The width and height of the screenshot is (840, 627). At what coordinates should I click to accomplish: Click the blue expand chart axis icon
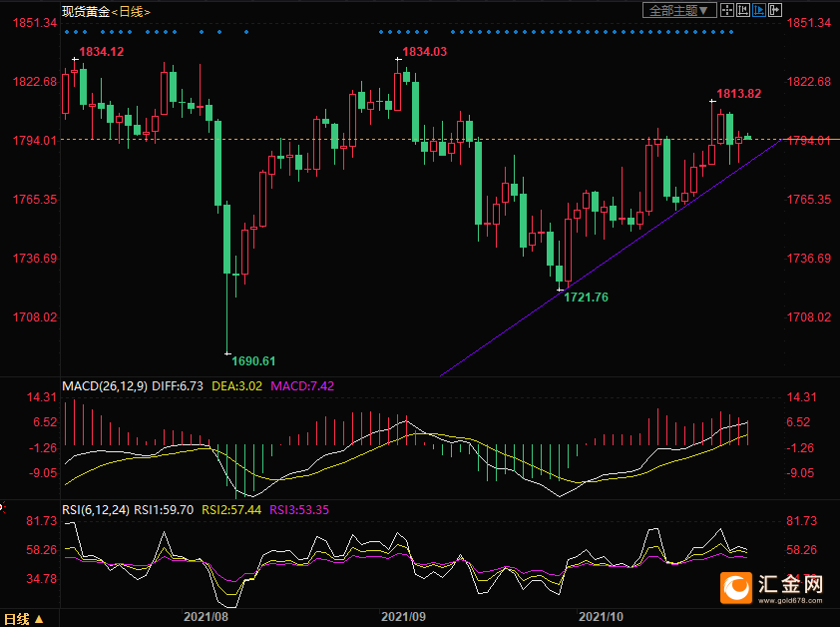(759, 10)
